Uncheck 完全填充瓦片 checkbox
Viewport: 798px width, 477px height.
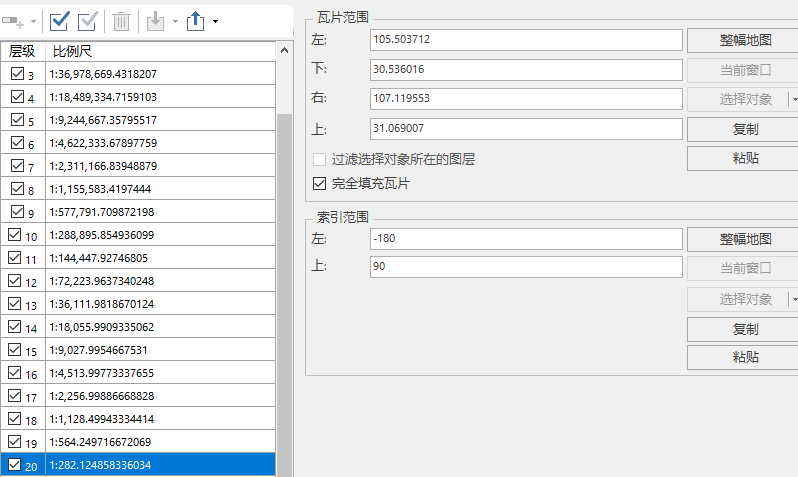pyautogui.click(x=319, y=183)
